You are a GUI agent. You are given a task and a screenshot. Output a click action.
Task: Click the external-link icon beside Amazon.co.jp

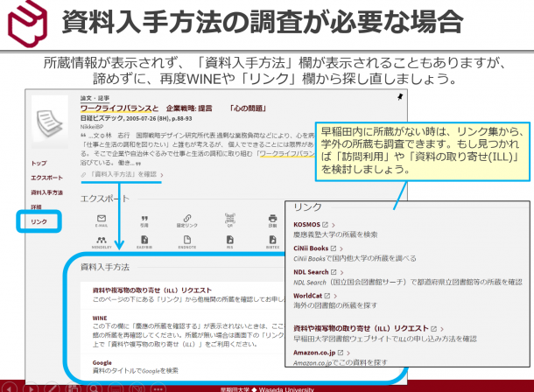pos(341,353)
